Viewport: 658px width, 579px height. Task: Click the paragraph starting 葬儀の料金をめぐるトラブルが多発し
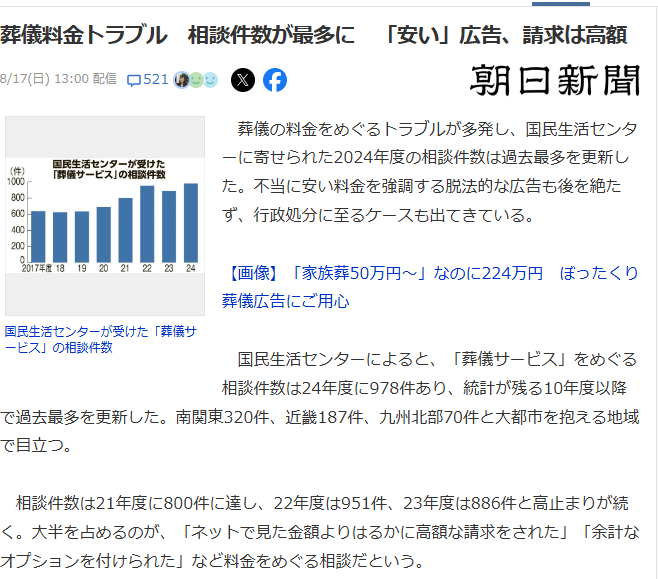point(430,172)
